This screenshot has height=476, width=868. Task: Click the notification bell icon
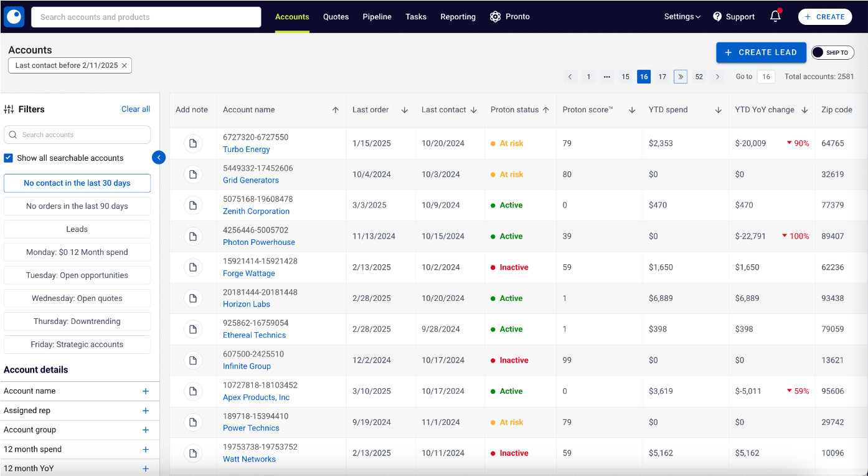pyautogui.click(x=775, y=17)
